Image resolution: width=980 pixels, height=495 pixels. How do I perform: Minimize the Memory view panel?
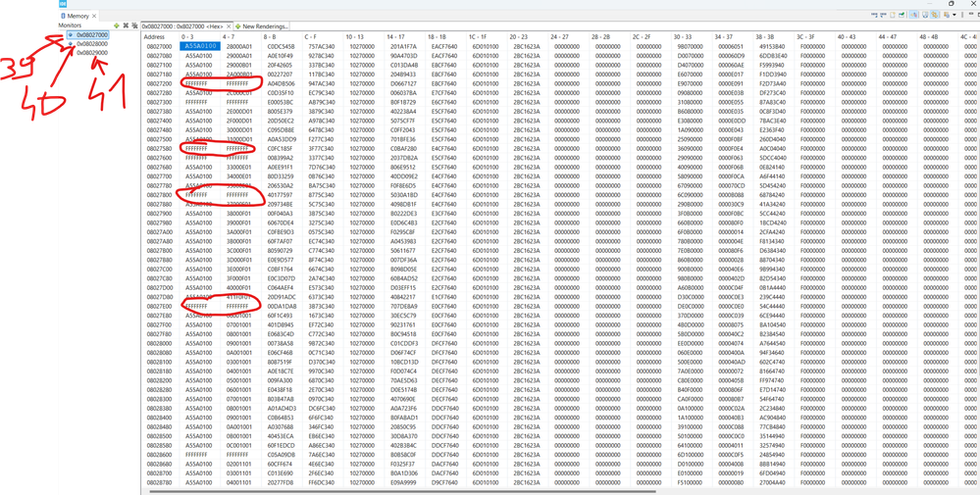tap(971, 14)
